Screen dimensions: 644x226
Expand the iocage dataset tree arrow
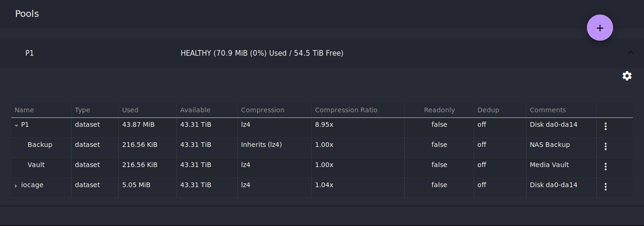pos(16,186)
